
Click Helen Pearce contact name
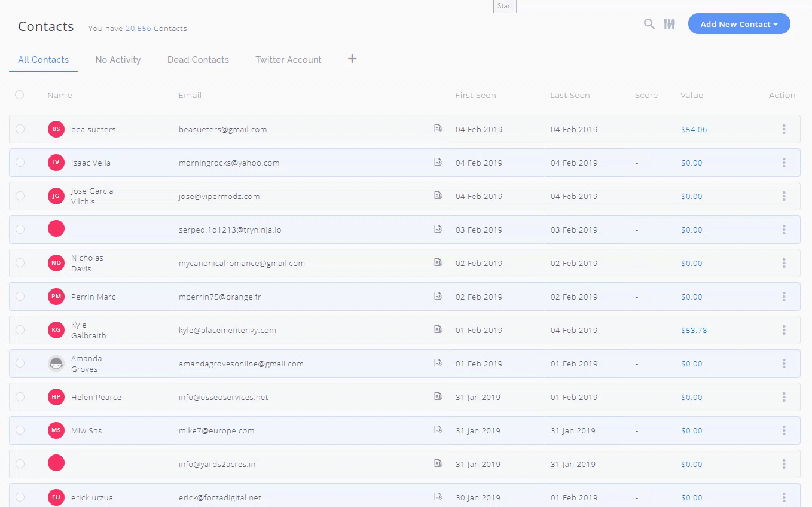click(96, 397)
